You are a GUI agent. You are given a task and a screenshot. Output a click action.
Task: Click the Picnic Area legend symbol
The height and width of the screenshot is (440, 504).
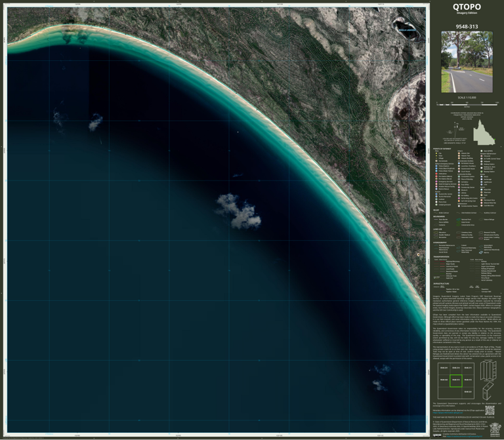(x=436, y=202)
